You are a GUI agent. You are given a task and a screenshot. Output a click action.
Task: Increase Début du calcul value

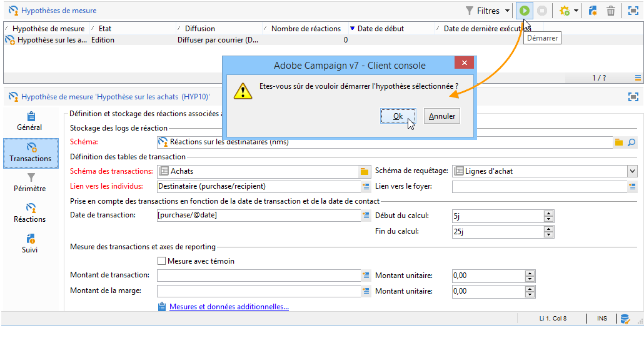tap(548, 213)
